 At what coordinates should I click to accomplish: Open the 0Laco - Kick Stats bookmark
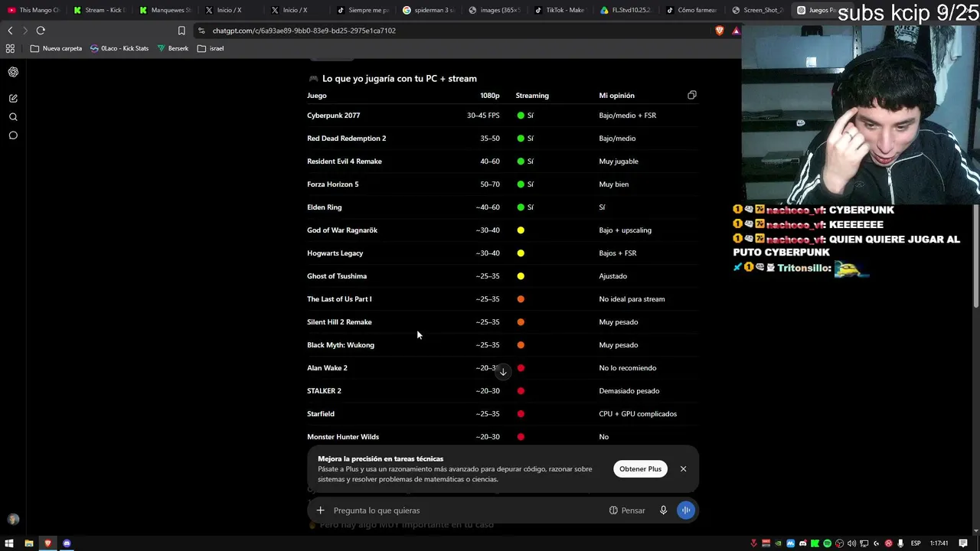(119, 48)
